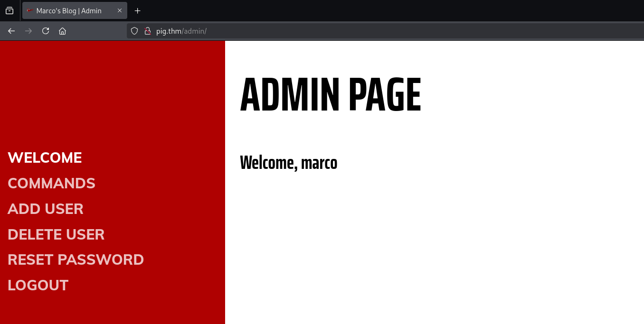The image size is (644, 324).
Task: Click the ADMIN PAGE heading
Action: point(331,95)
